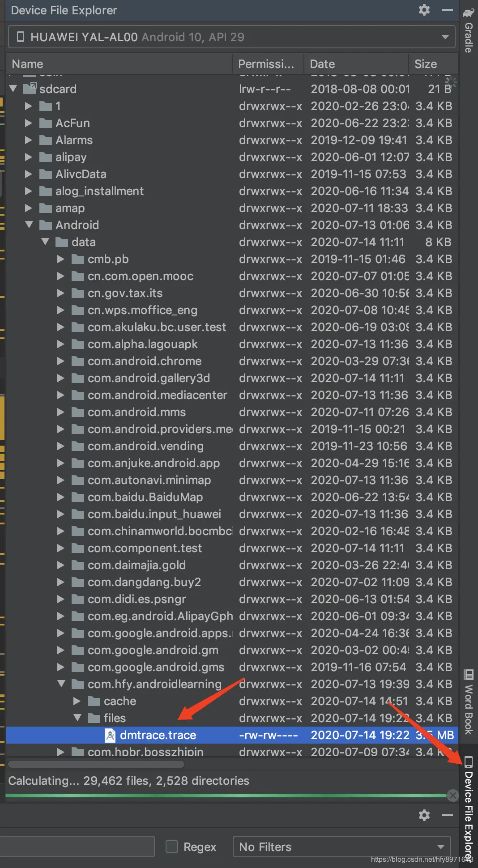478x868 pixels.
Task: Select the cn.com.open.mooc folder icon
Action: point(78,276)
